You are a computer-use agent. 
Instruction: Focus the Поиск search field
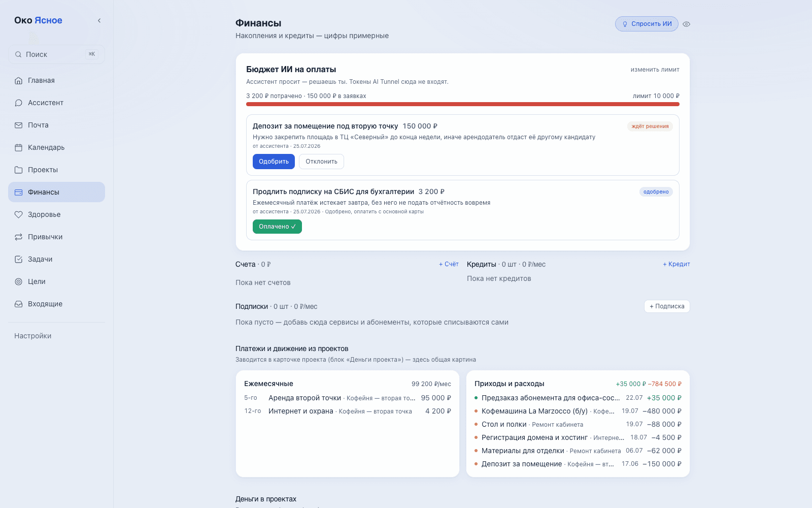pos(56,54)
